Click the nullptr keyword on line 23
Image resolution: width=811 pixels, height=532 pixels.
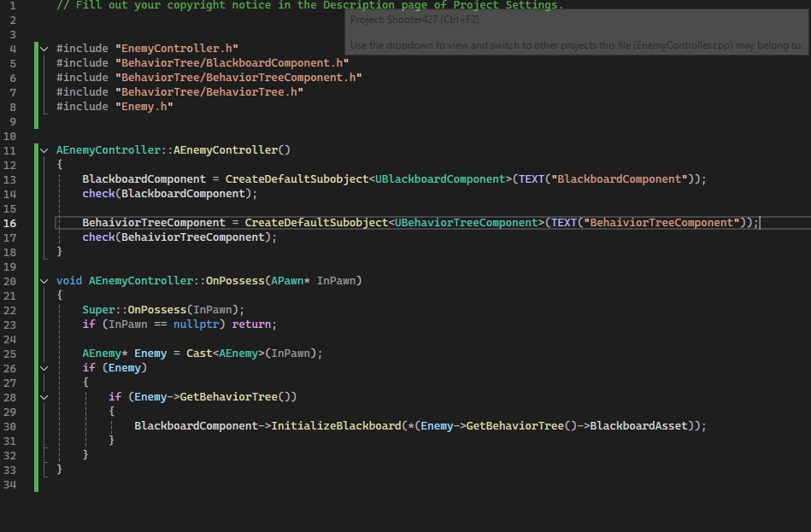click(196, 324)
